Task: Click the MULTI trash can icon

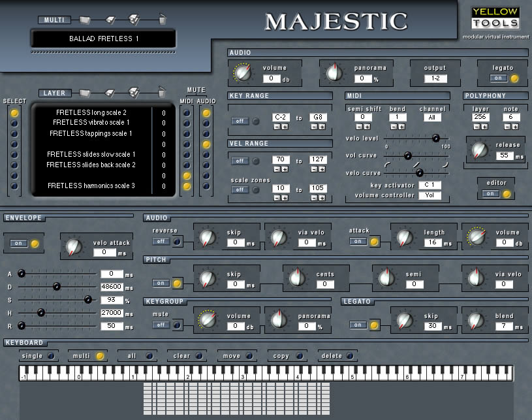Action: click(x=163, y=19)
